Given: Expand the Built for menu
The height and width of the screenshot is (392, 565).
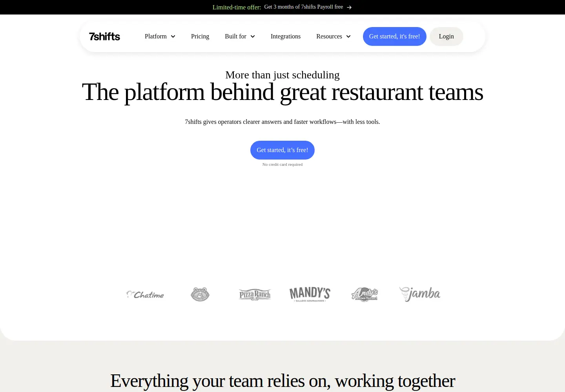Looking at the screenshot, I should click(x=240, y=36).
